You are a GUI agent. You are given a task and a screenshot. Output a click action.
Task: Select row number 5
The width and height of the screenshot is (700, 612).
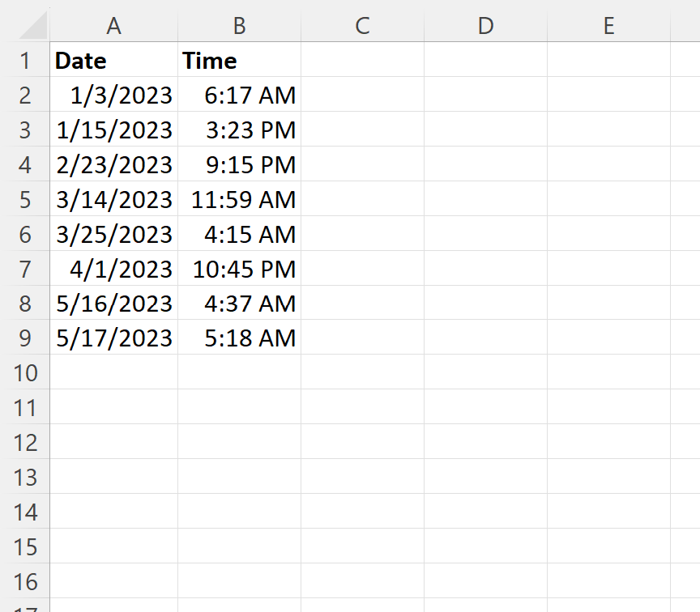(26, 199)
